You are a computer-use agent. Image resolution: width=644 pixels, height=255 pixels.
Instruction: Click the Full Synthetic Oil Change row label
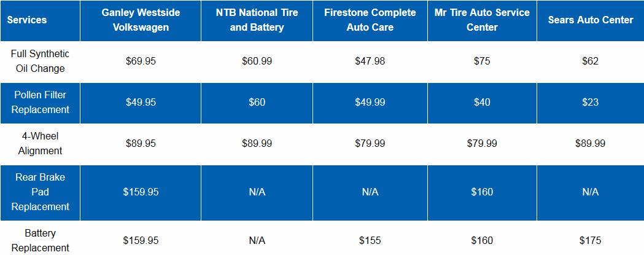[41, 61]
